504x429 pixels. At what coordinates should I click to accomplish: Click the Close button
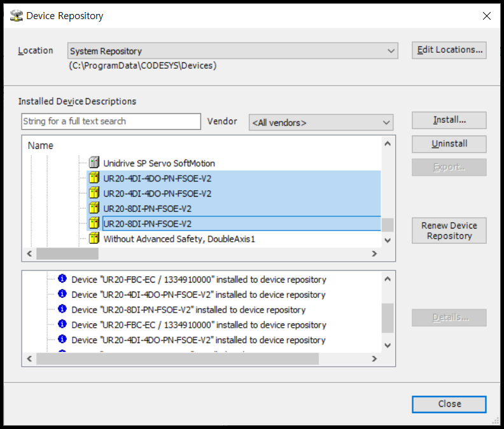tap(449, 404)
